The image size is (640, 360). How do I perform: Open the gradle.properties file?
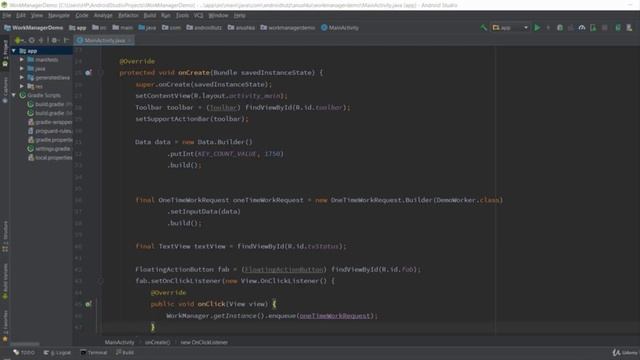[49, 140]
